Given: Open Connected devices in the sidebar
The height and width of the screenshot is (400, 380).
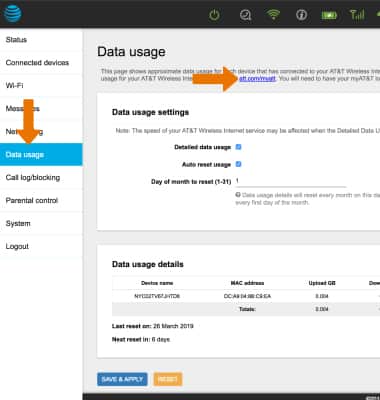Looking at the screenshot, I should coord(41,63).
